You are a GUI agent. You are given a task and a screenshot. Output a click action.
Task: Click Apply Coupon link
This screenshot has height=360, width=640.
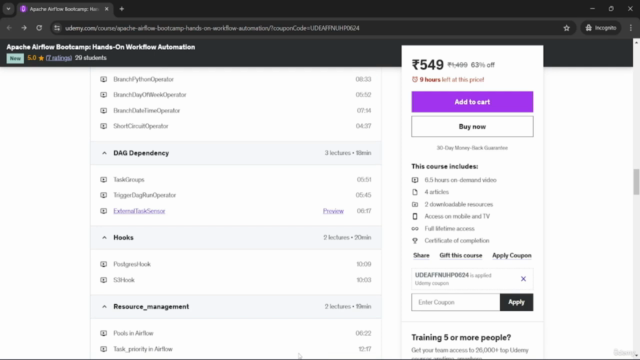[x=512, y=255]
